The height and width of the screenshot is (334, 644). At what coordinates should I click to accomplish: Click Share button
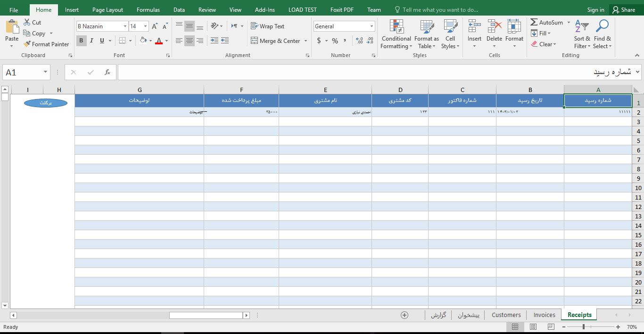[x=624, y=9]
